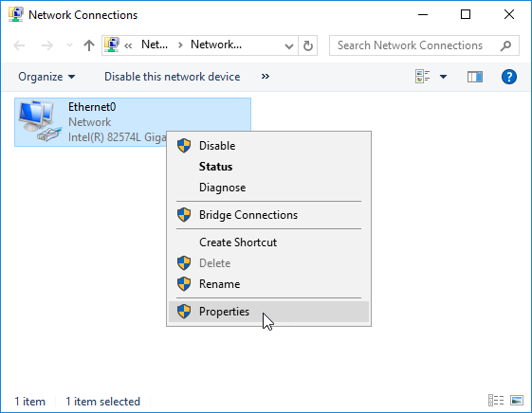Switch to large icons view in status bar
The height and width of the screenshot is (413, 532).
pos(517,400)
